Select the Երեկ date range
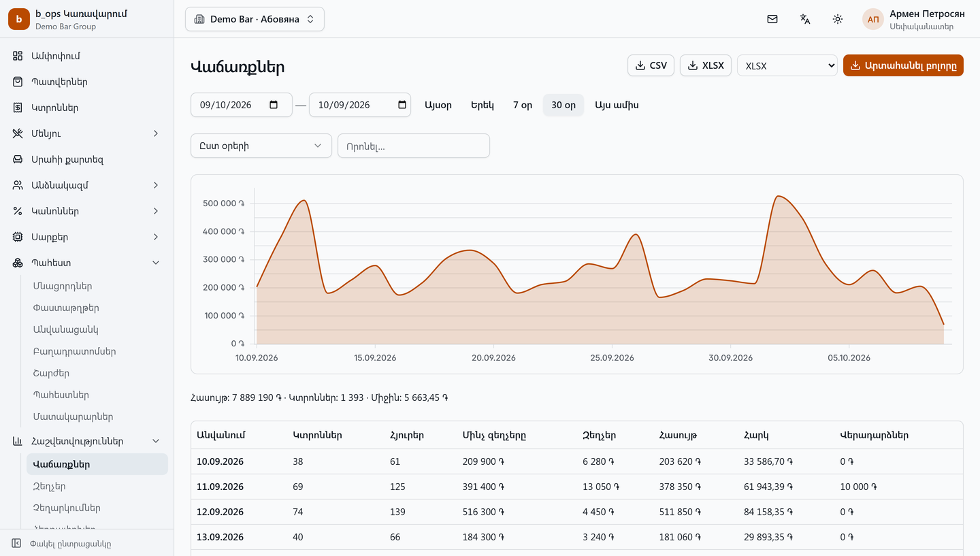This screenshot has height=556, width=980. point(483,105)
